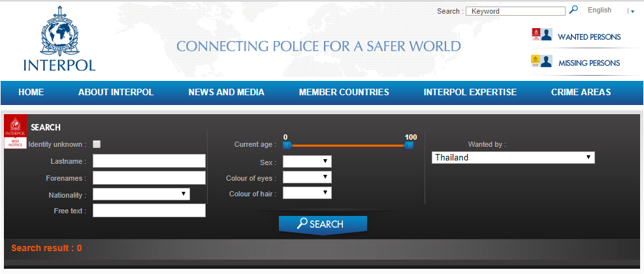Click the 'CONNECTING POLICE FOR A SAFER WORLD' slogan
Screen dimensions: 644x274
319,46
